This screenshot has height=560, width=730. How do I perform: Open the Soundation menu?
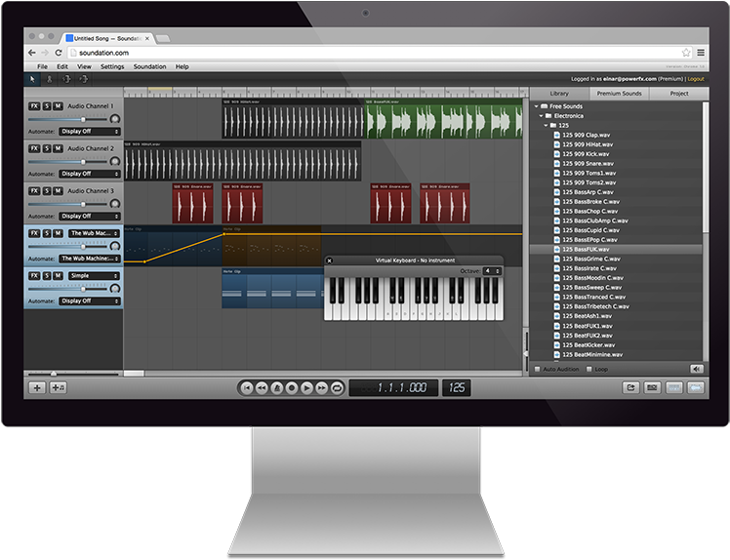tap(150, 66)
